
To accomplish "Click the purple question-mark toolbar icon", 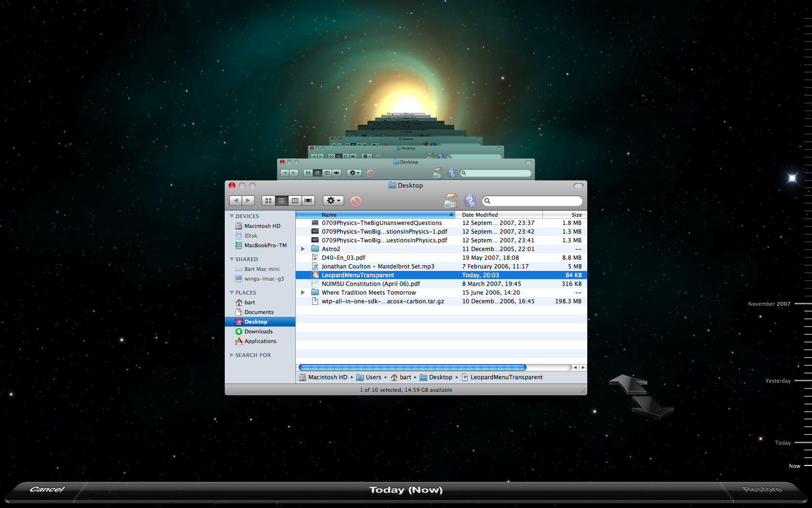I will [470, 200].
